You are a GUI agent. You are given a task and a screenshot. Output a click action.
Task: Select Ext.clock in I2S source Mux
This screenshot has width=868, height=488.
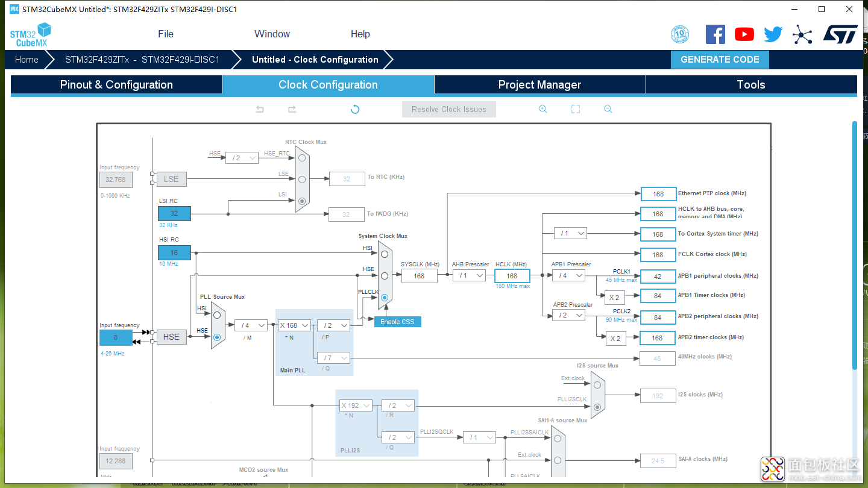point(597,384)
